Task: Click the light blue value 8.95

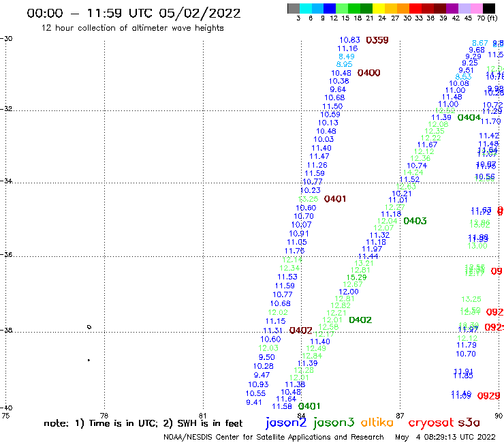Action: click(x=344, y=64)
